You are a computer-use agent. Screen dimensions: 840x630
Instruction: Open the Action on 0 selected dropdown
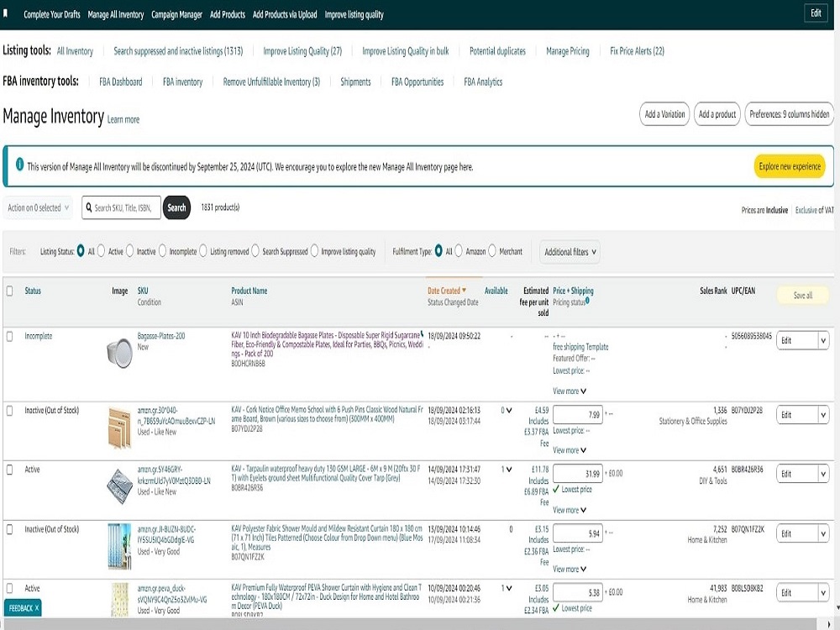click(x=38, y=207)
